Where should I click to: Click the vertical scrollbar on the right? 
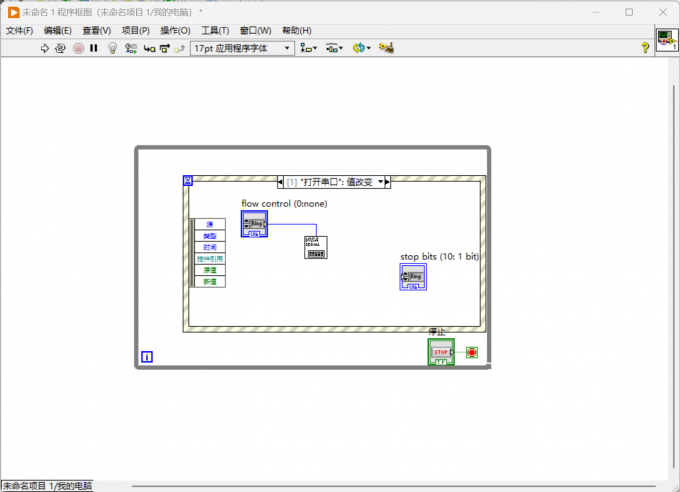click(673, 278)
